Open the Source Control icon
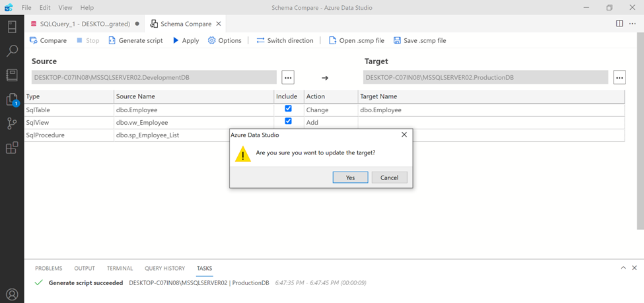Viewport: 644px width, 303px height. click(12, 123)
